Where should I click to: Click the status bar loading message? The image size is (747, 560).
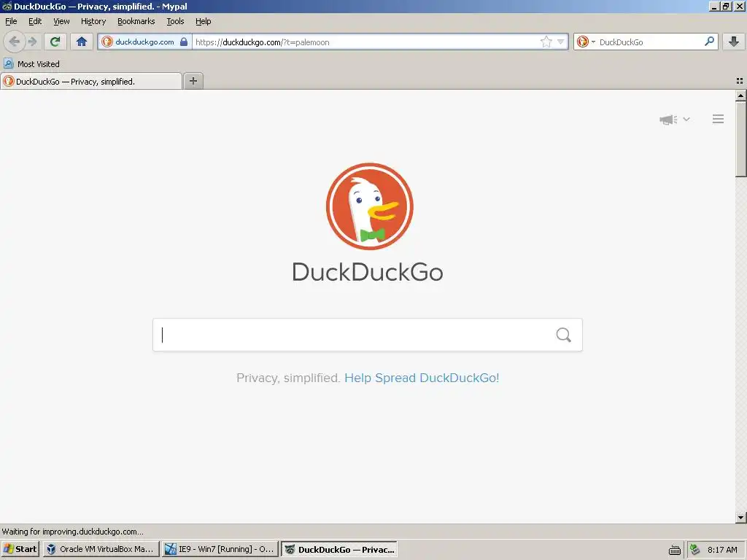pyautogui.click(x=72, y=532)
